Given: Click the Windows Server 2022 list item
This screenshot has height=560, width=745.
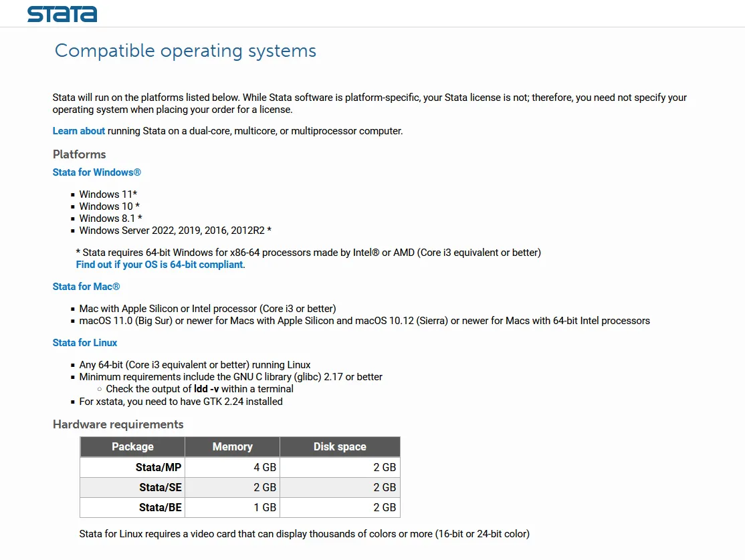Looking at the screenshot, I should [175, 231].
